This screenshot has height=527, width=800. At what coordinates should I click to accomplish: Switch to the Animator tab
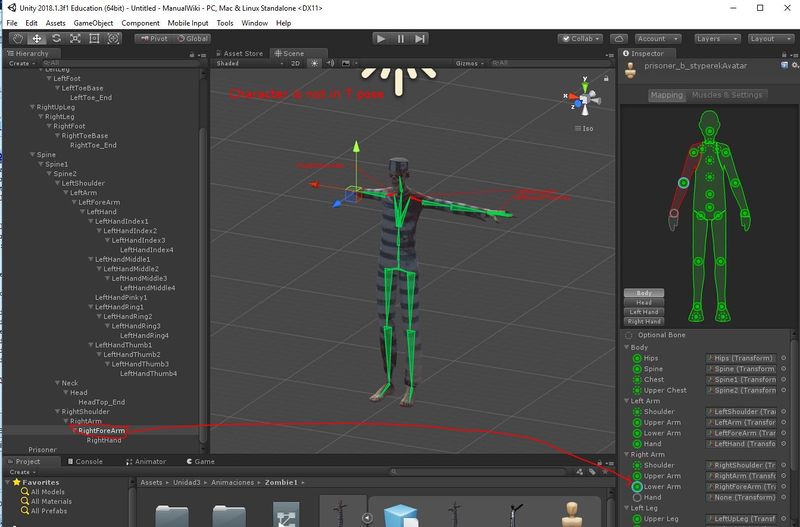(x=146, y=461)
